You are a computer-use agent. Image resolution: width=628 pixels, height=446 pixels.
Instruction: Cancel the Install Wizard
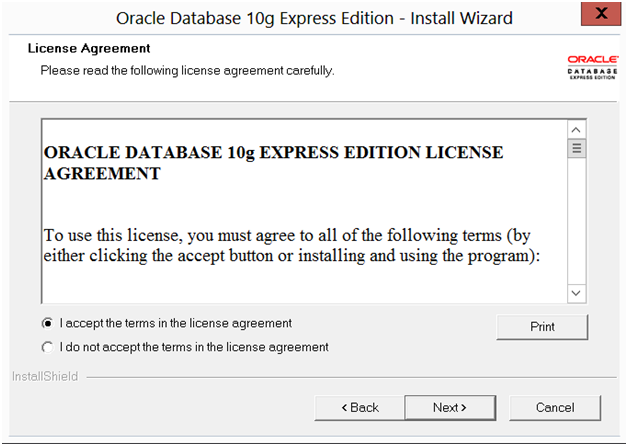tap(555, 408)
